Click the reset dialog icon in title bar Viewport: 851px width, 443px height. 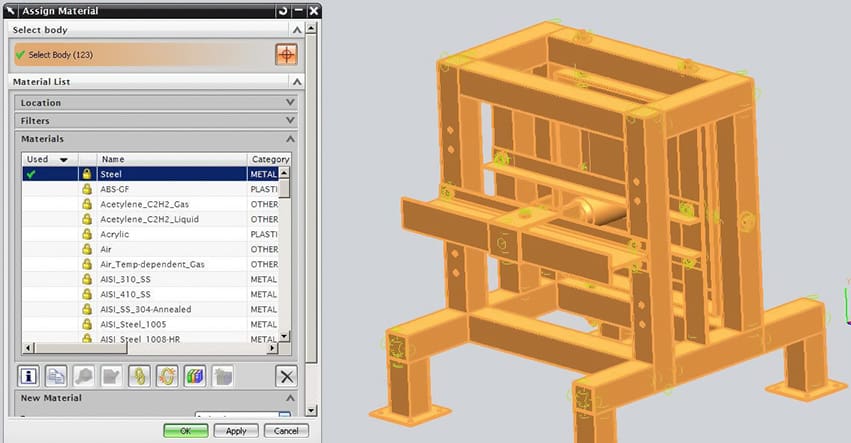click(x=282, y=11)
